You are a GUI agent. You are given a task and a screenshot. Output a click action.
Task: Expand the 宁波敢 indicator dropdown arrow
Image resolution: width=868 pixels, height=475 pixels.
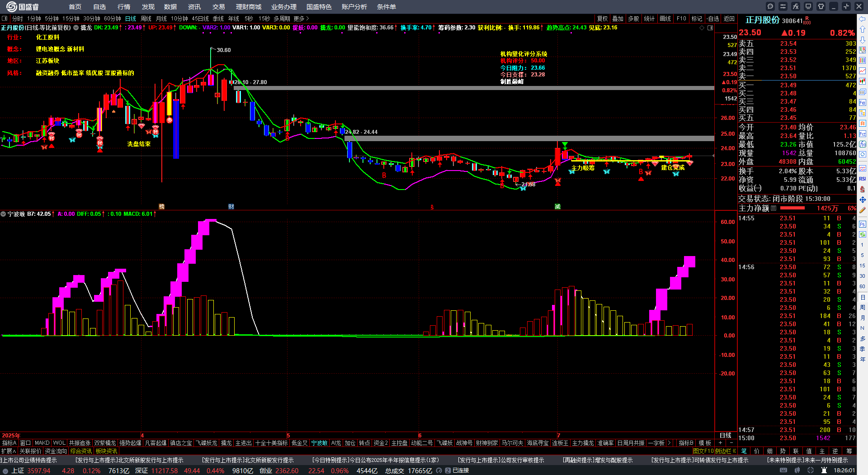(3, 214)
